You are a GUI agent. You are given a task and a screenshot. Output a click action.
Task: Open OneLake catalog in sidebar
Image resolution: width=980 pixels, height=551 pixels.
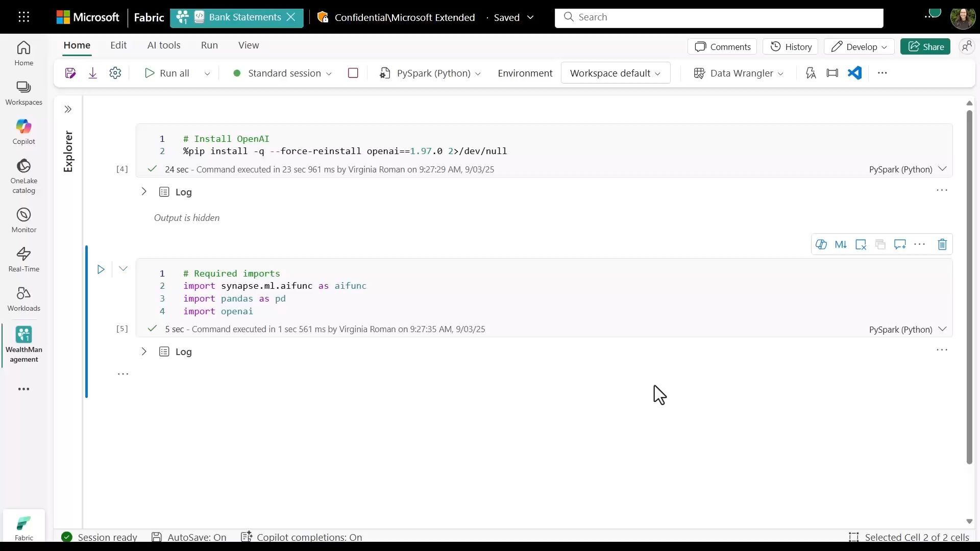click(23, 176)
